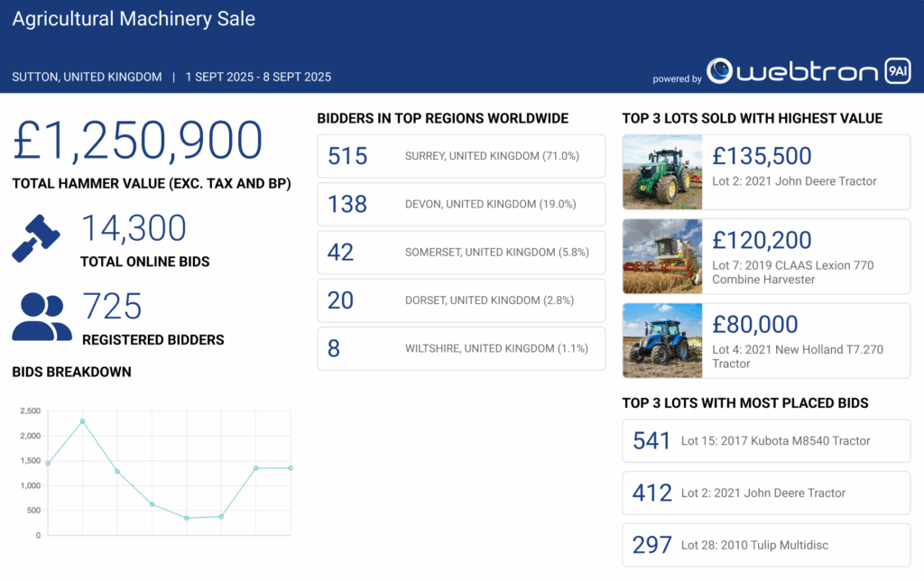Open the John Deere tractor thumbnail
The width and height of the screenshot is (924, 581).
click(662, 172)
